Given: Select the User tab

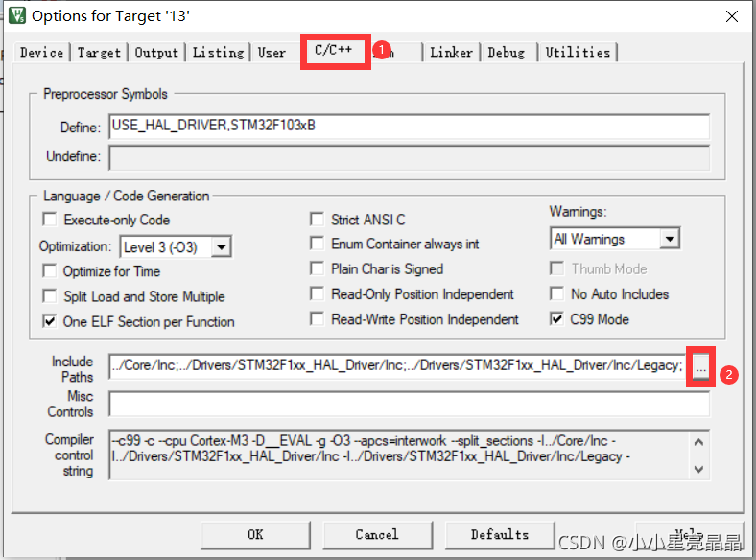Looking at the screenshot, I should click(272, 52).
